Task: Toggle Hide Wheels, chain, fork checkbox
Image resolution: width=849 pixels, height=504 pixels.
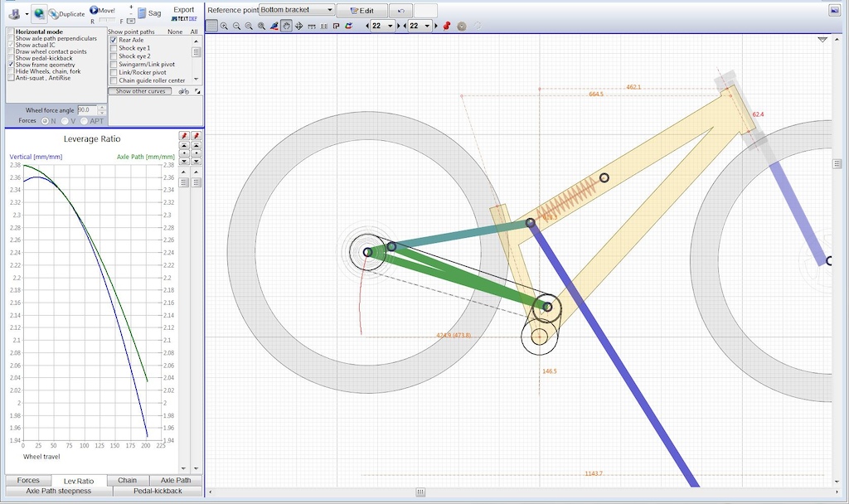Action: [x=11, y=71]
